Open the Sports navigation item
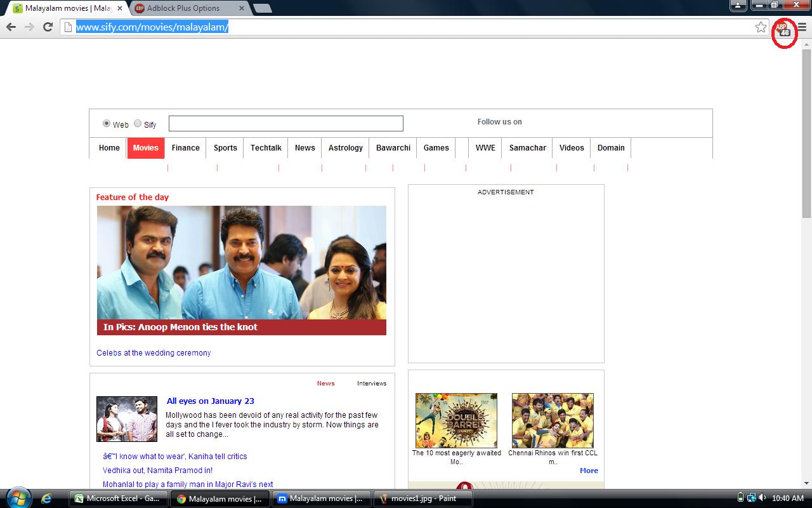Screen dimensions: 812x508 225,148
